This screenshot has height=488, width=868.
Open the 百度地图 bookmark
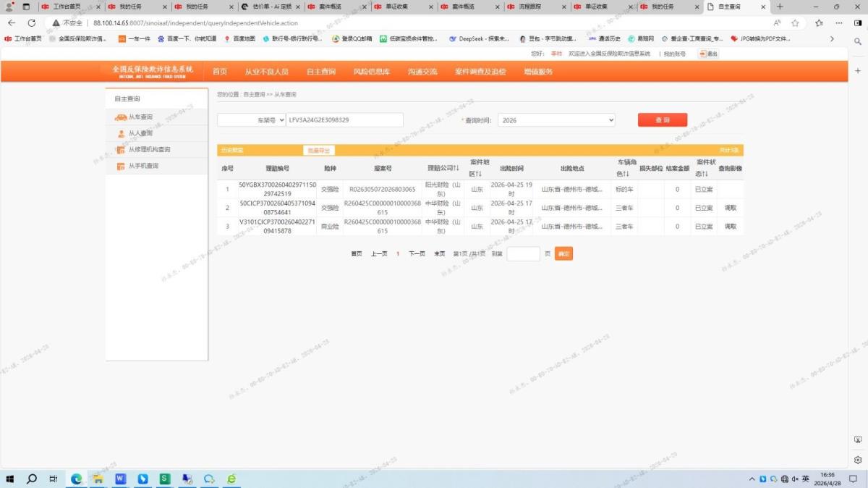(x=239, y=38)
